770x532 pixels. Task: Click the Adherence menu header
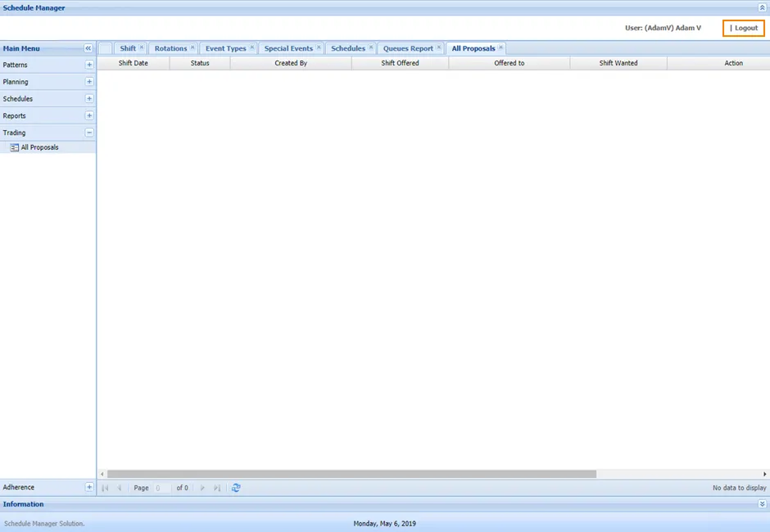click(48, 487)
